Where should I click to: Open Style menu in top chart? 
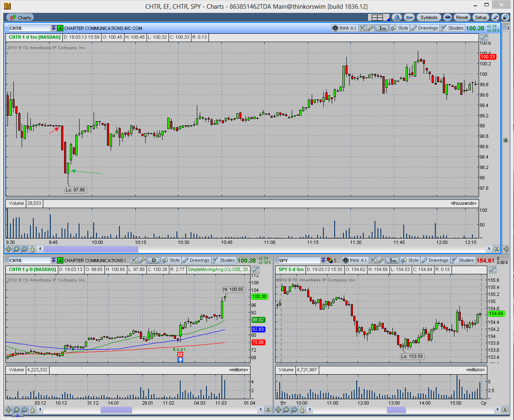(400, 28)
